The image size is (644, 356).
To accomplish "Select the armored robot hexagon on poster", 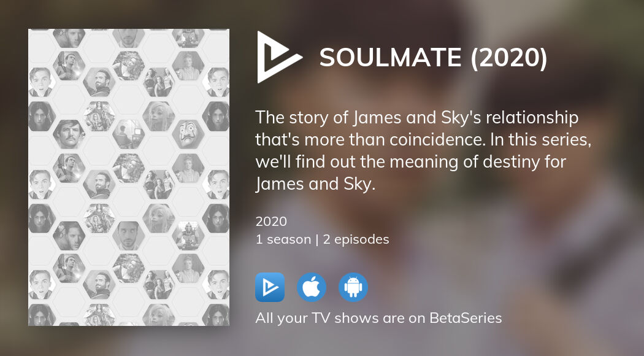I will (188, 236).
